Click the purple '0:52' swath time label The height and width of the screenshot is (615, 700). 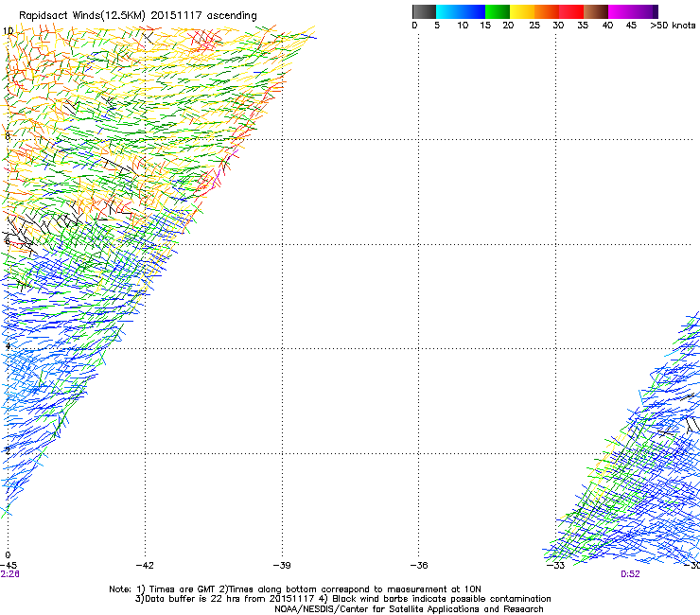click(630, 574)
